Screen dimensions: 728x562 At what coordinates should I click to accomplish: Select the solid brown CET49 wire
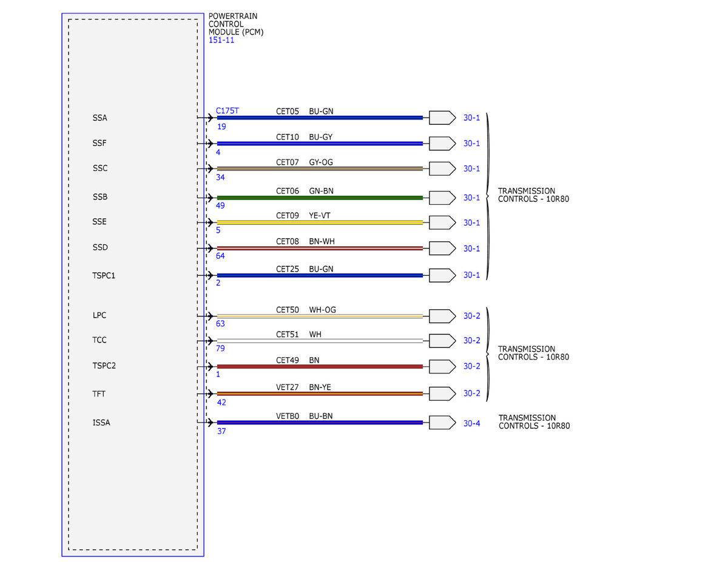pyautogui.click(x=320, y=366)
